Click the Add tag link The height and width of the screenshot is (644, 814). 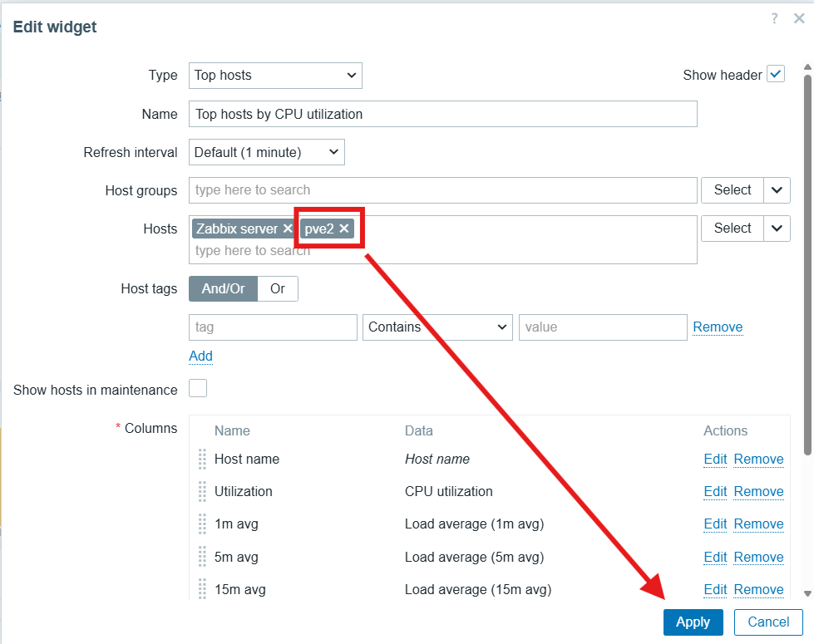(x=200, y=356)
